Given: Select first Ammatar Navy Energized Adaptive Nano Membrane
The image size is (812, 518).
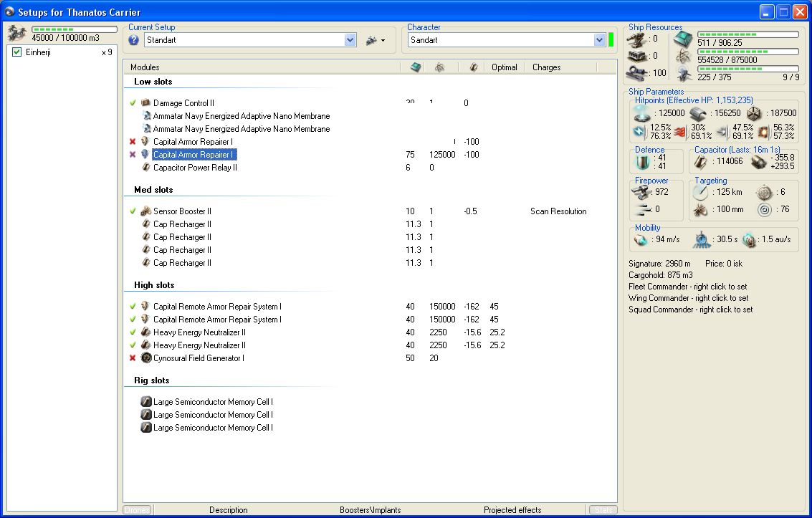Looking at the screenshot, I should 242,116.
